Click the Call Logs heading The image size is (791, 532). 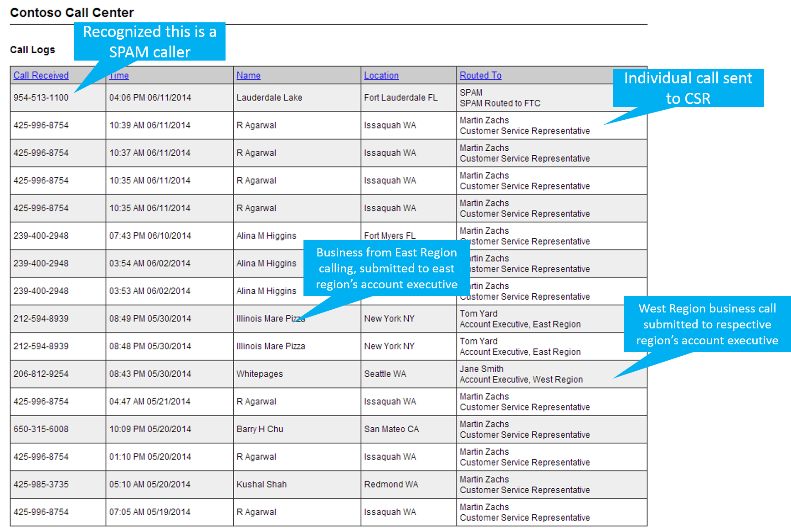pos(32,50)
